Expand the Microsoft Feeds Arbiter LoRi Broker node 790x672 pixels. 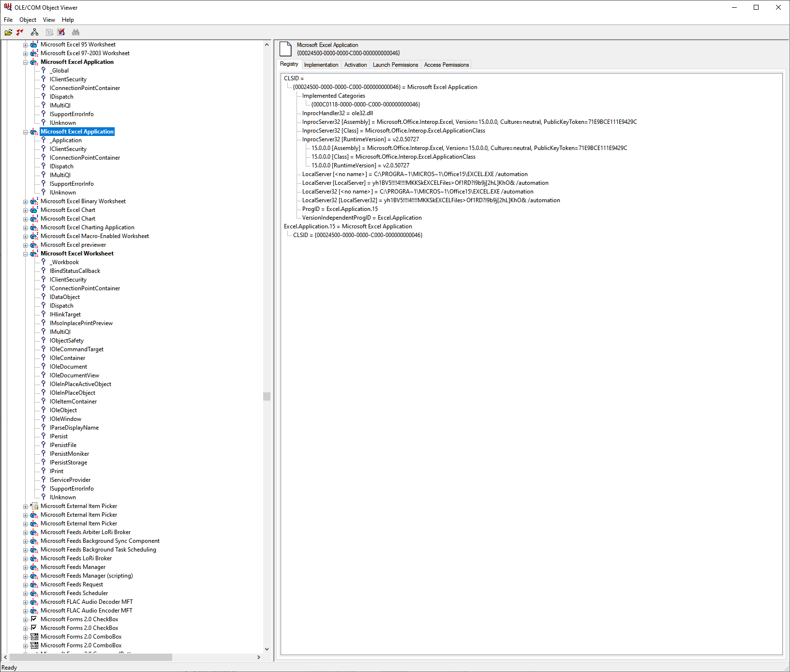click(26, 533)
